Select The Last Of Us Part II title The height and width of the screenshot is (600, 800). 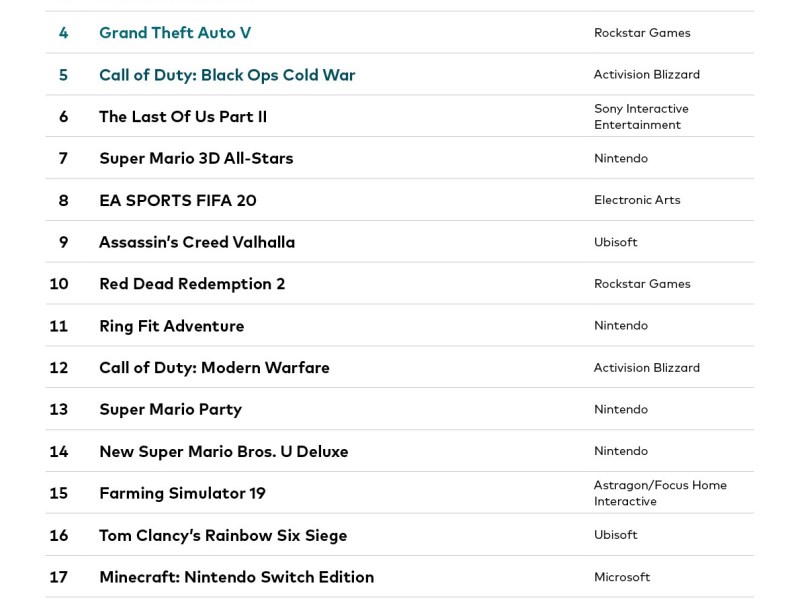coord(183,117)
